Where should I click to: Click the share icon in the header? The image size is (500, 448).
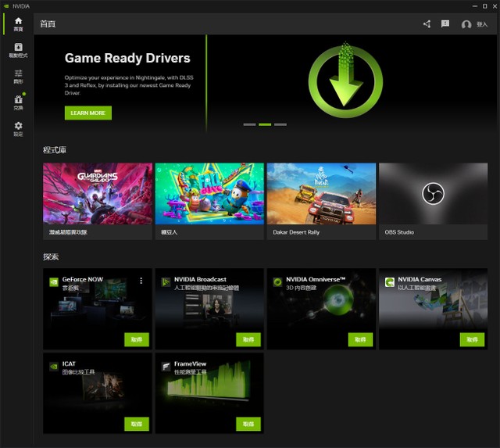point(427,24)
